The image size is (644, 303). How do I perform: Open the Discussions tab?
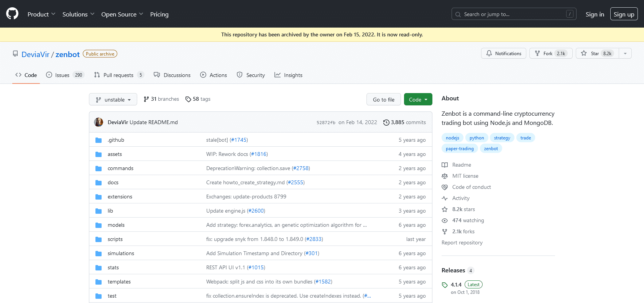[172, 75]
